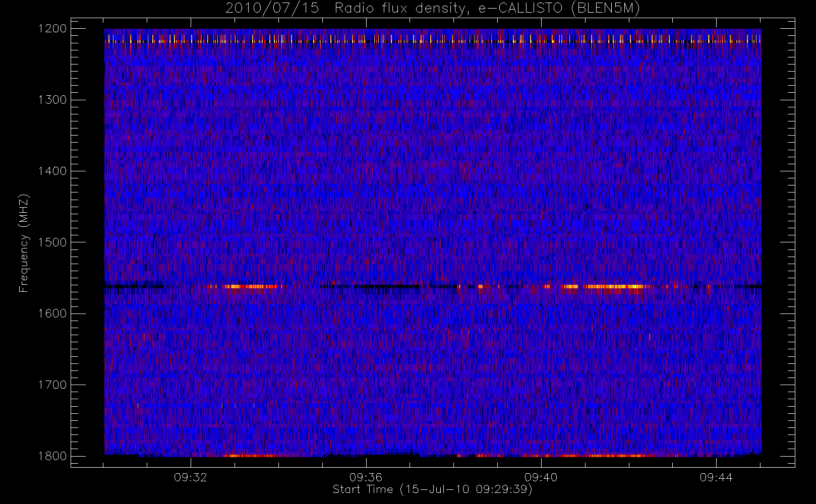Select the 1700 frequency axis label
The width and height of the screenshot is (816, 504).
(52, 385)
